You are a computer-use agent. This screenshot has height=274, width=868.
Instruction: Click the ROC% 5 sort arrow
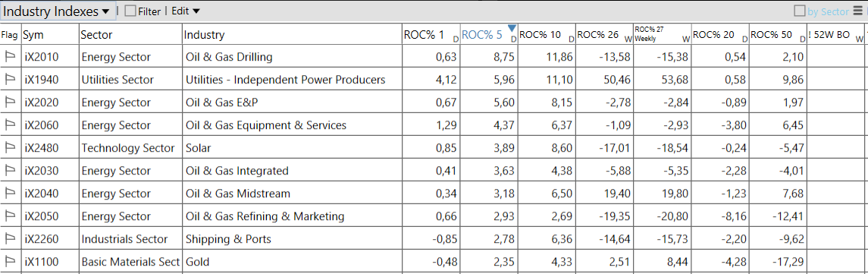[x=512, y=28]
